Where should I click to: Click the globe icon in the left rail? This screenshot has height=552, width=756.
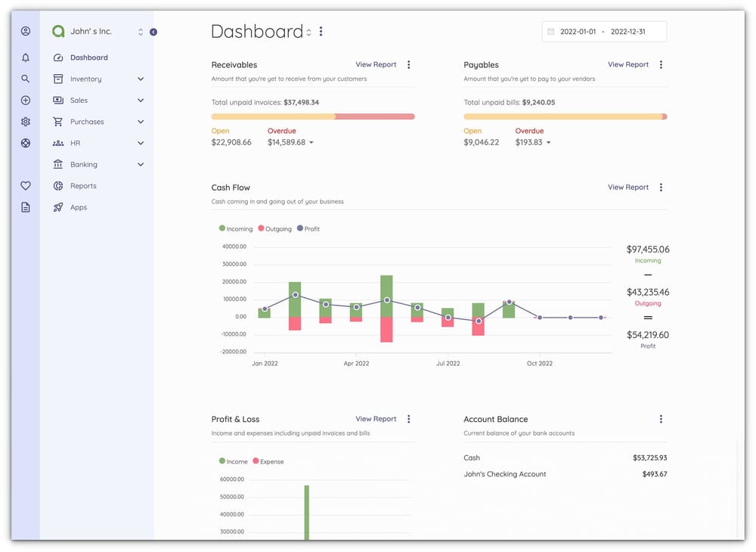pyautogui.click(x=25, y=142)
